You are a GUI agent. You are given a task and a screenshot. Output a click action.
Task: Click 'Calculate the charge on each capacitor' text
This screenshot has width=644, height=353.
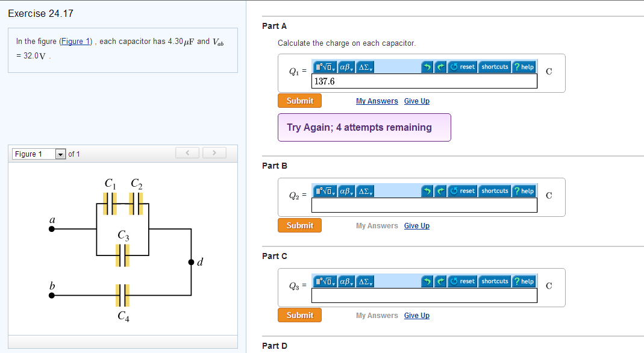click(x=346, y=43)
